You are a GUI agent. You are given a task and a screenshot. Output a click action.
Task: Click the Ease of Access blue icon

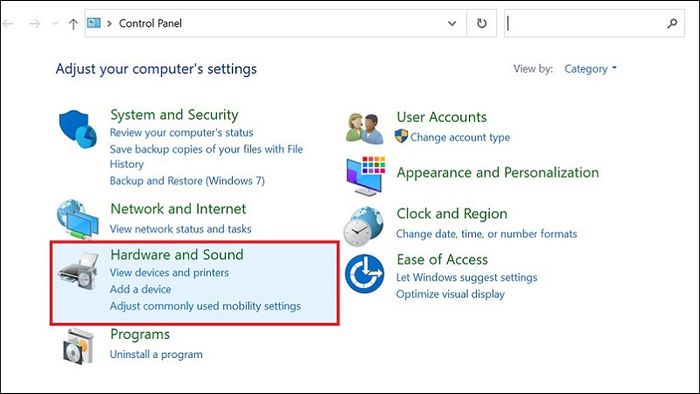pos(364,274)
